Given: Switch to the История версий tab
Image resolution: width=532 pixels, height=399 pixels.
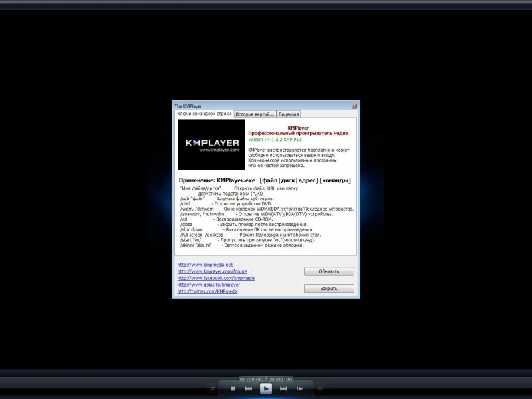Looking at the screenshot, I should click(x=255, y=114).
